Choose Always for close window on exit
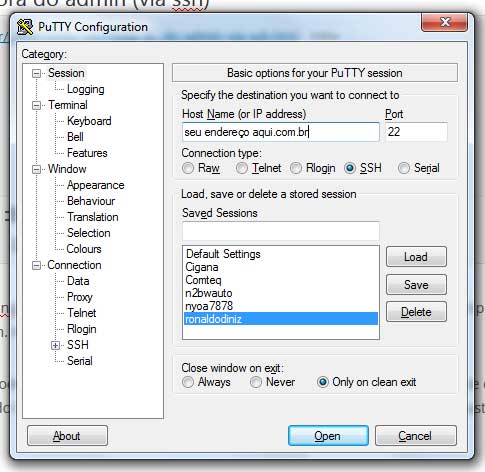 click(x=188, y=382)
